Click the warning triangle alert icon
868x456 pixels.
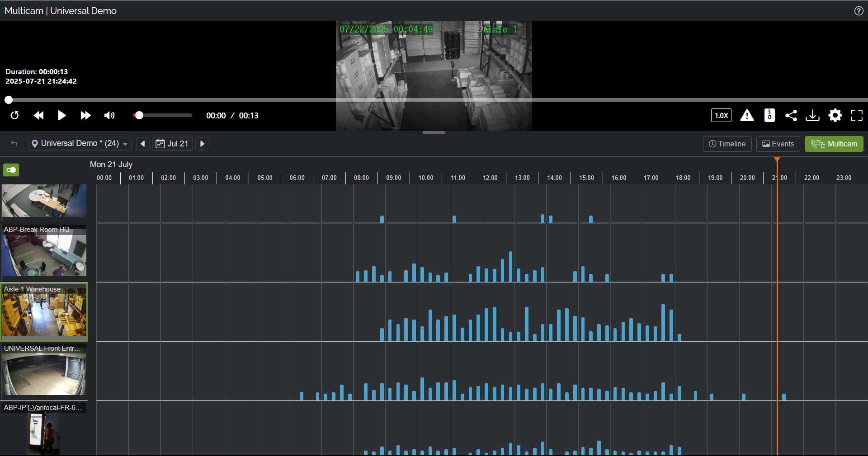[x=747, y=116]
